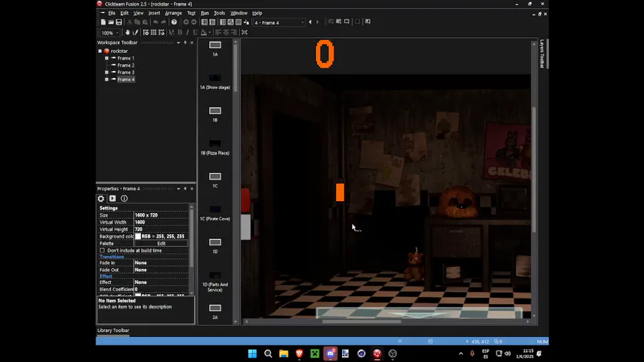Create a new application with New icon
Screen dimensions: 644x362
click(x=103, y=22)
